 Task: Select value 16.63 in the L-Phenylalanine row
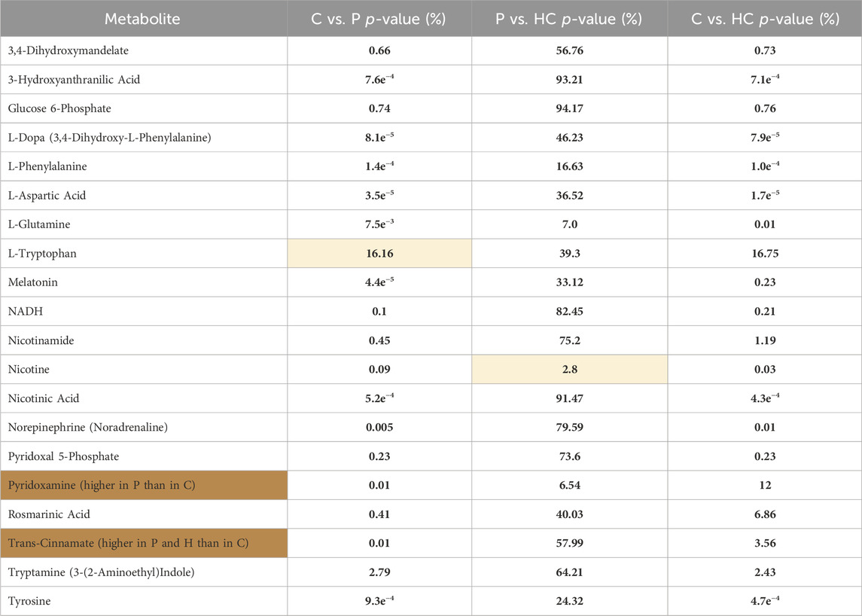pos(570,166)
